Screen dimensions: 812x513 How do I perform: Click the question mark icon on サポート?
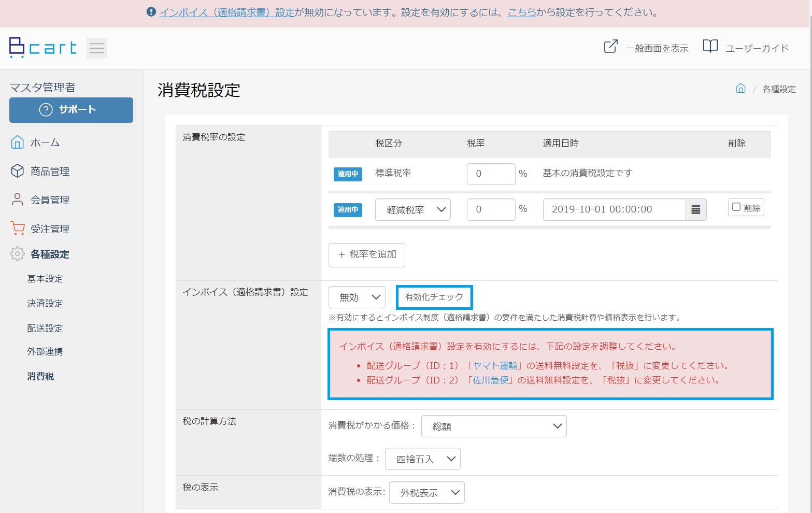(x=46, y=110)
